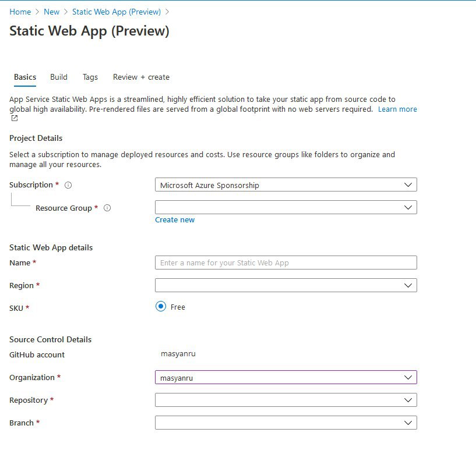Click the Learn more link
Screen dimensions: 476x461
coord(397,109)
